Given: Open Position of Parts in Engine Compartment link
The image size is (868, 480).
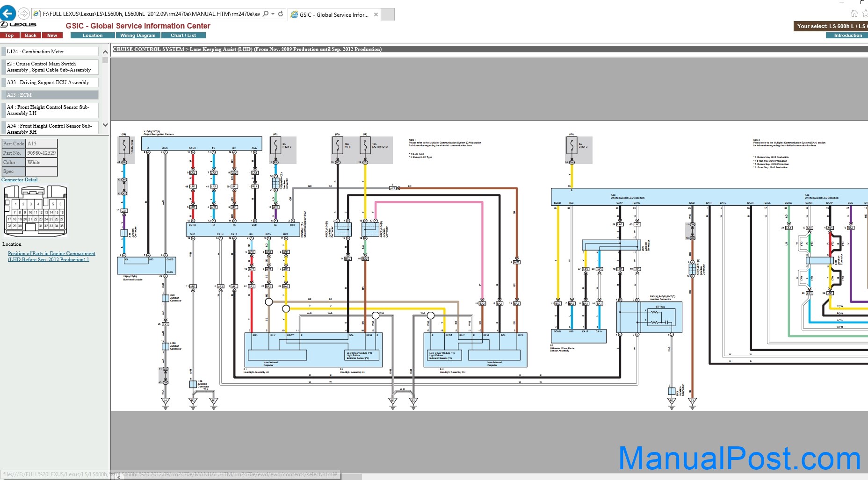Looking at the screenshot, I should click(51, 256).
